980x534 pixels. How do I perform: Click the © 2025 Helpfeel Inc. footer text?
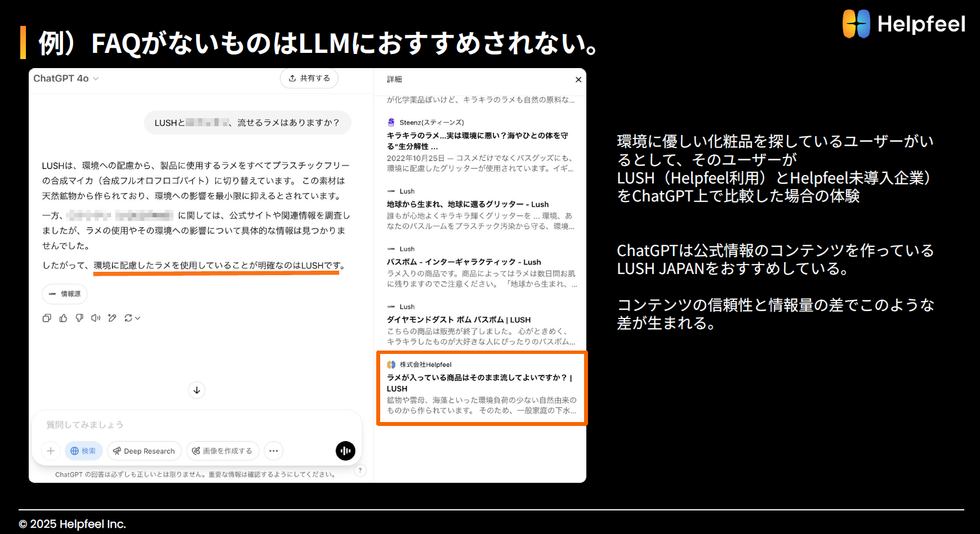(x=72, y=524)
